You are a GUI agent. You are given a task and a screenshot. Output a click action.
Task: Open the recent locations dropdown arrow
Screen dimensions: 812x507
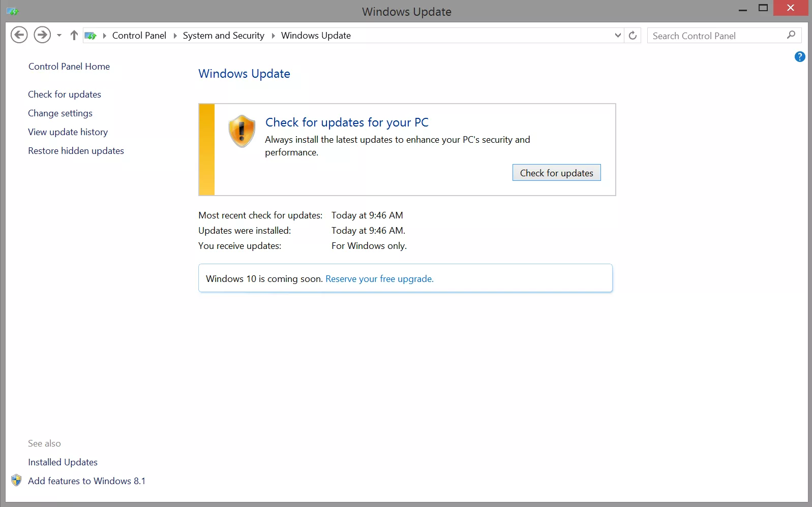pyautogui.click(x=59, y=36)
